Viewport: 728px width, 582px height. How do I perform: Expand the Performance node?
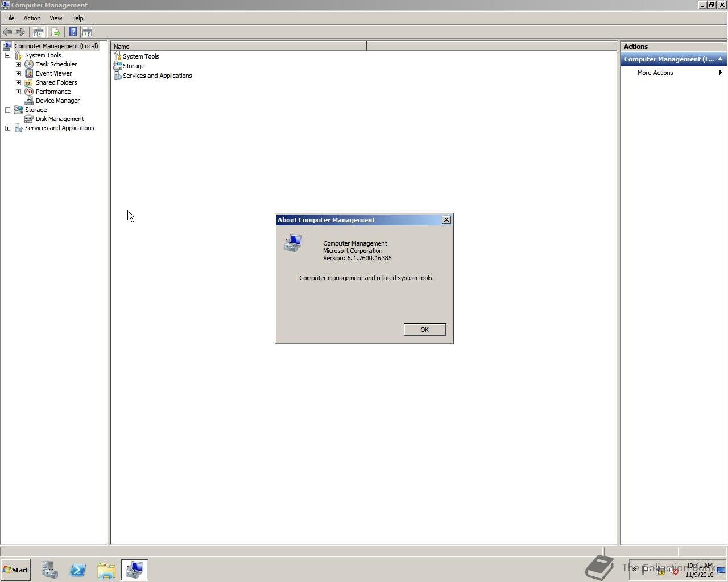(x=18, y=92)
